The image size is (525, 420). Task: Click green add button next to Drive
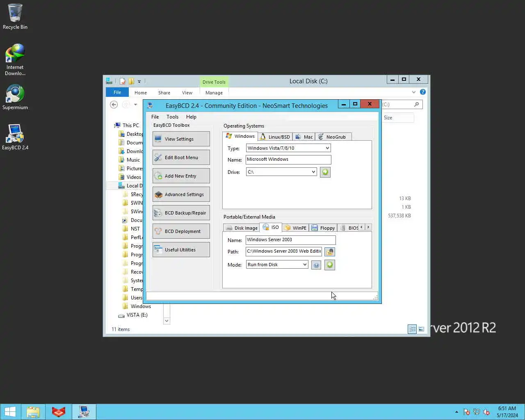[x=325, y=172]
